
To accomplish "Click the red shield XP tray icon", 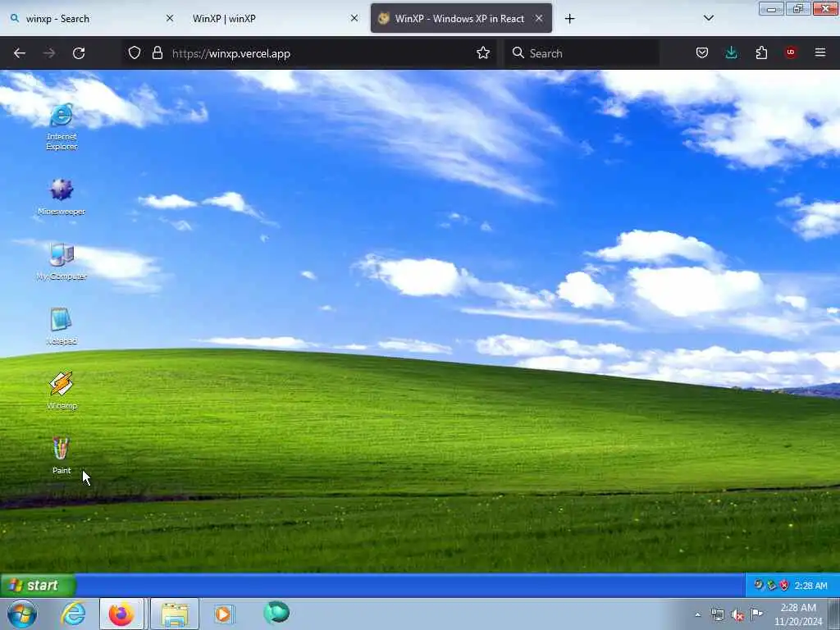I will [785, 585].
